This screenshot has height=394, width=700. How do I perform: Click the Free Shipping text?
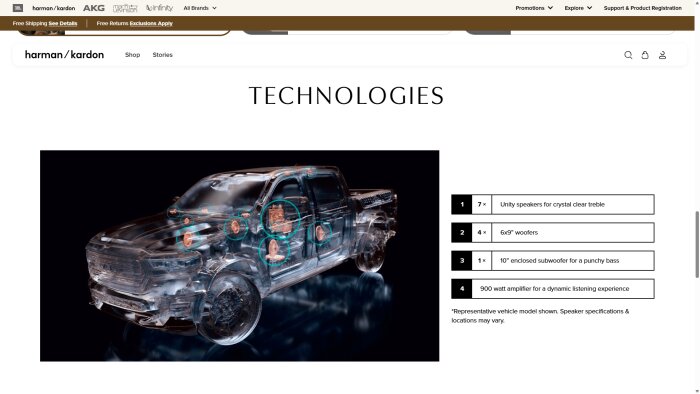click(x=30, y=23)
